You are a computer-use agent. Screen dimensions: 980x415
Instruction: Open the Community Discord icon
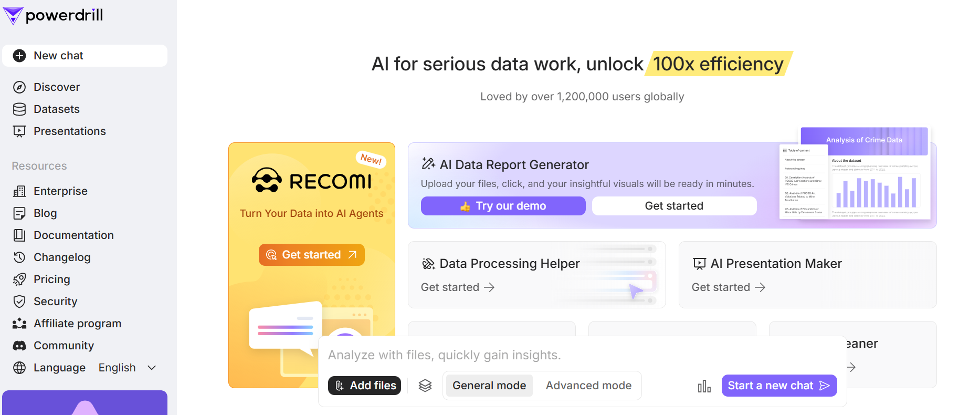click(x=19, y=346)
